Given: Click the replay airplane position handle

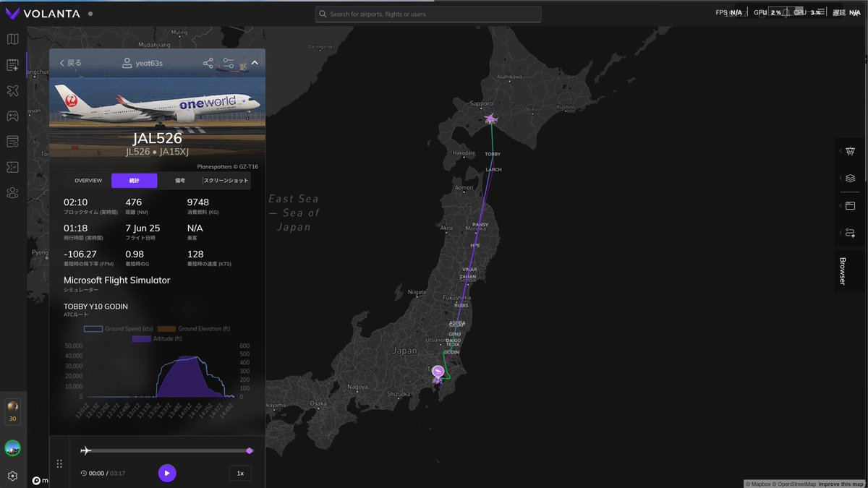Looking at the screenshot, I should (x=86, y=450).
